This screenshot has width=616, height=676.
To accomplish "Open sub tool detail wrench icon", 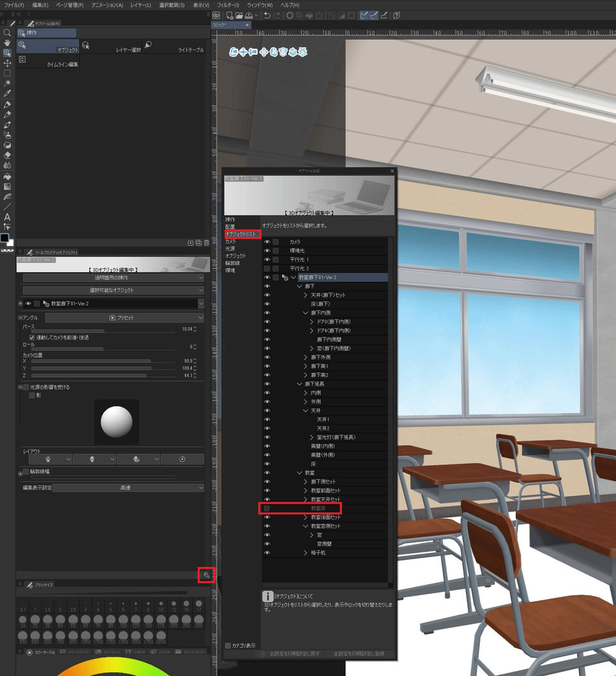I will pos(206,575).
